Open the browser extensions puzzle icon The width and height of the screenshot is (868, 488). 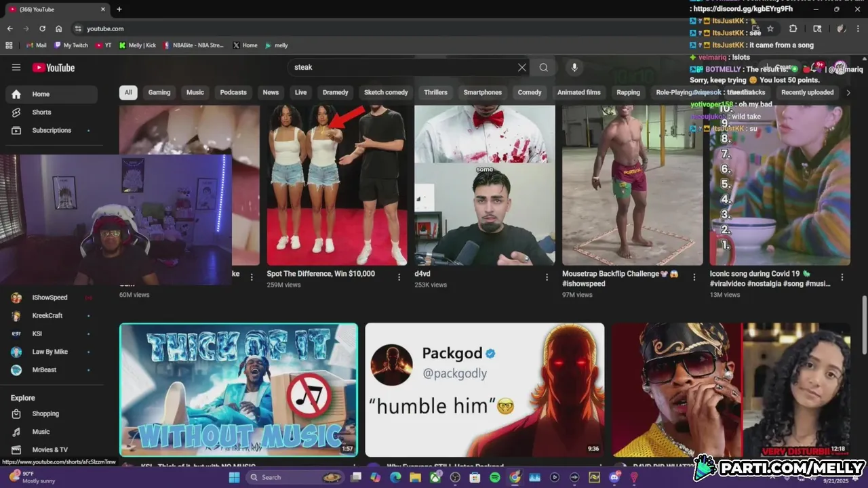(793, 28)
